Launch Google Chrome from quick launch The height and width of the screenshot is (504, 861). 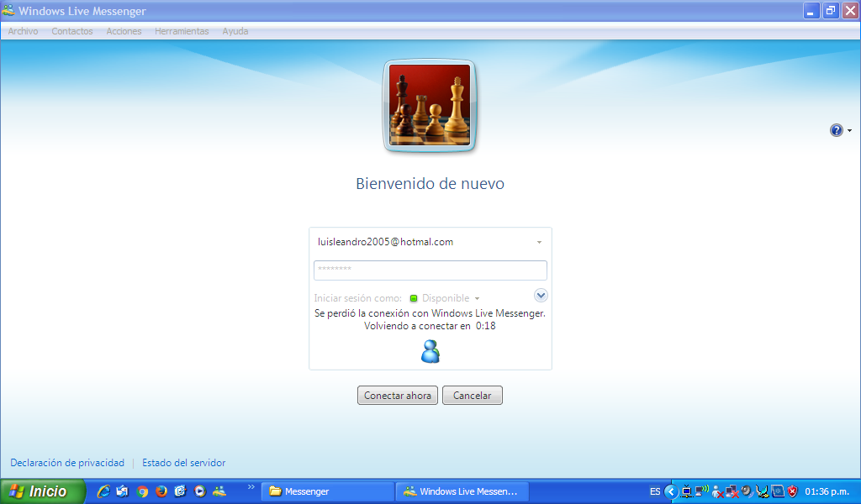[142, 491]
